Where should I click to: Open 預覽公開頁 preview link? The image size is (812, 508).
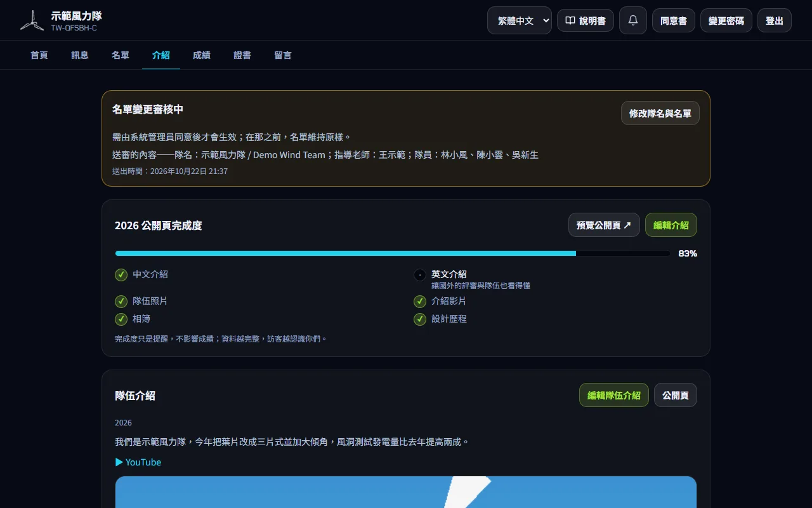click(604, 225)
